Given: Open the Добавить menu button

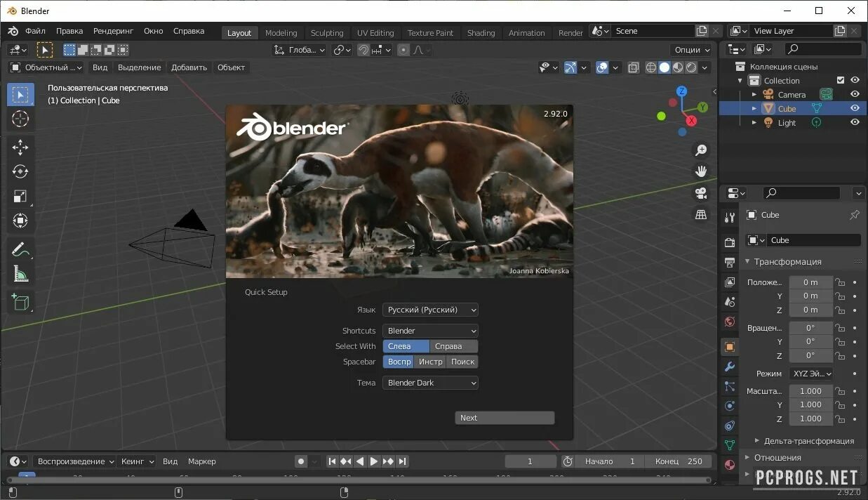Looking at the screenshot, I should click(x=189, y=67).
